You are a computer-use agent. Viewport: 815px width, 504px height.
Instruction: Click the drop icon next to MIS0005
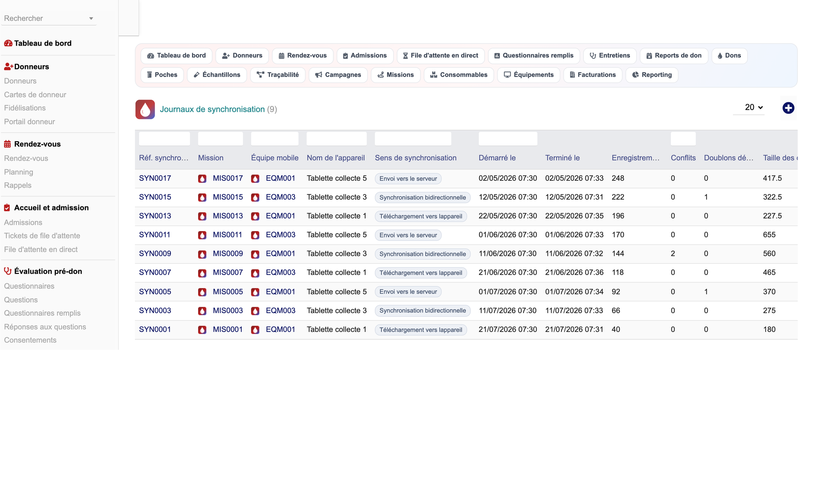[202, 292]
